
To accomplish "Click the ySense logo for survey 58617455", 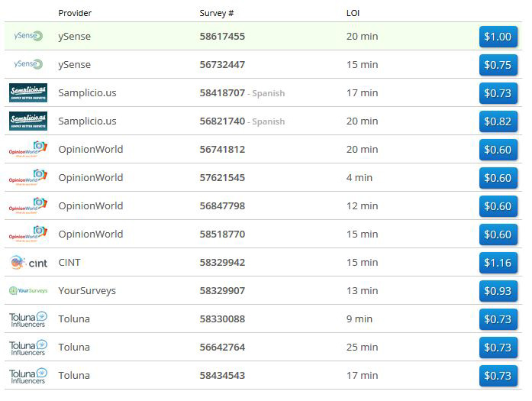I will (28, 36).
